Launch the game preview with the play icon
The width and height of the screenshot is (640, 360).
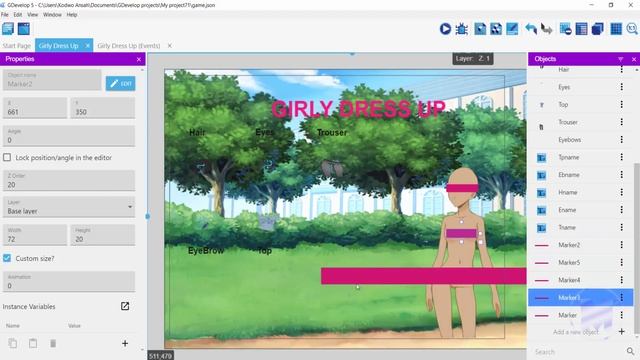point(445,29)
